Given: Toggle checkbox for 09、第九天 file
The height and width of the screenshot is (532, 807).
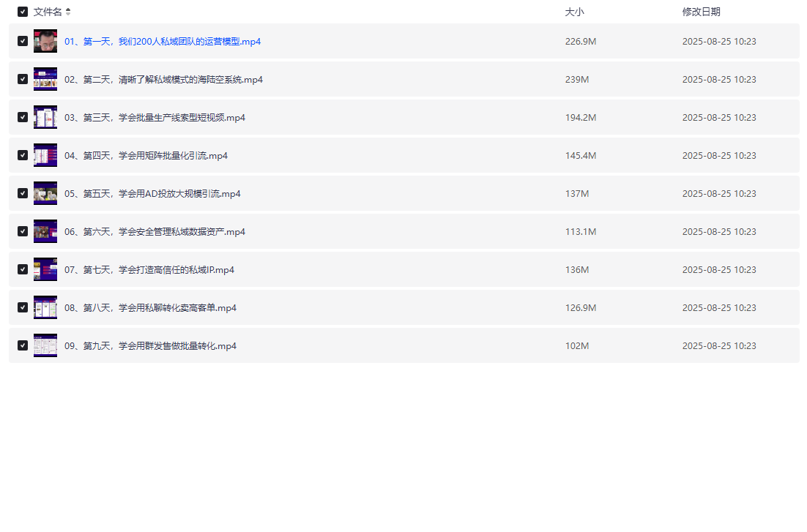Looking at the screenshot, I should pos(23,345).
